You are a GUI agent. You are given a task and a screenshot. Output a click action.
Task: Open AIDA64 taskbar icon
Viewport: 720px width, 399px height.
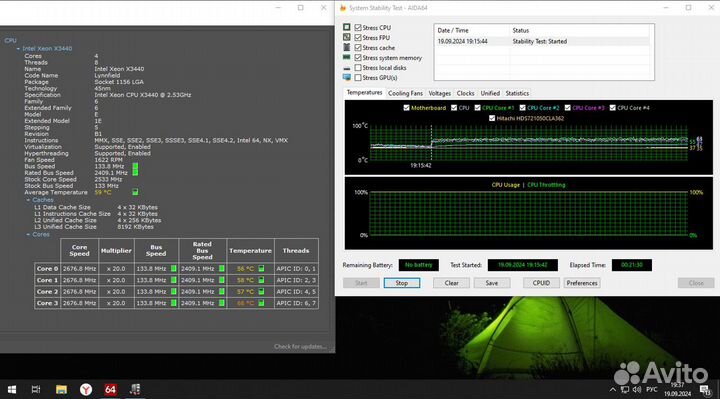pyautogui.click(x=110, y=390)
